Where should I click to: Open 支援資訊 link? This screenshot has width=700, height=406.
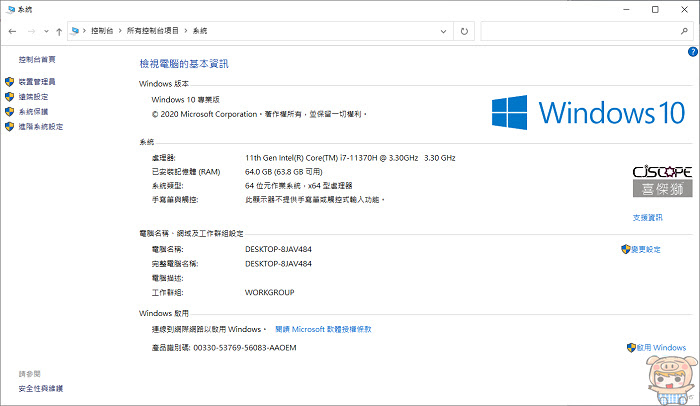tap(648, 218)
